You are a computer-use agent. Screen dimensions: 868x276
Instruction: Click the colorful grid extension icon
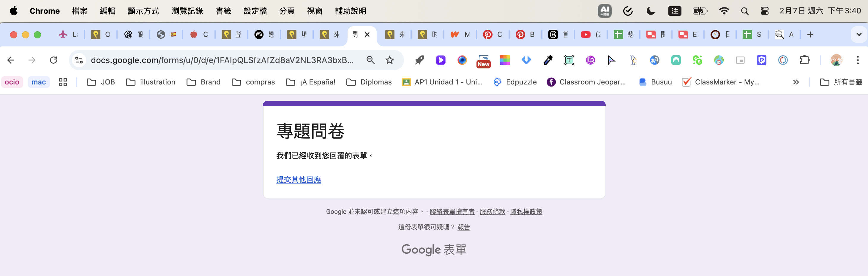504,60
